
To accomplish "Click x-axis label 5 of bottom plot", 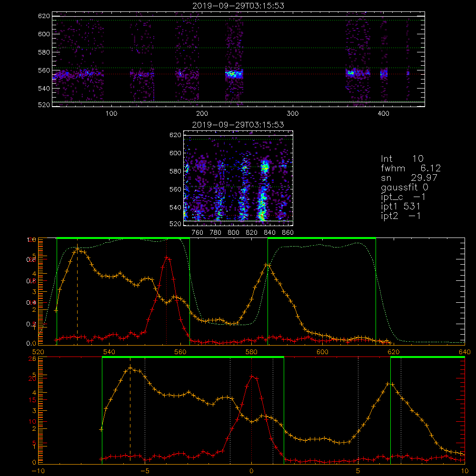I will [x=358, y=471].
